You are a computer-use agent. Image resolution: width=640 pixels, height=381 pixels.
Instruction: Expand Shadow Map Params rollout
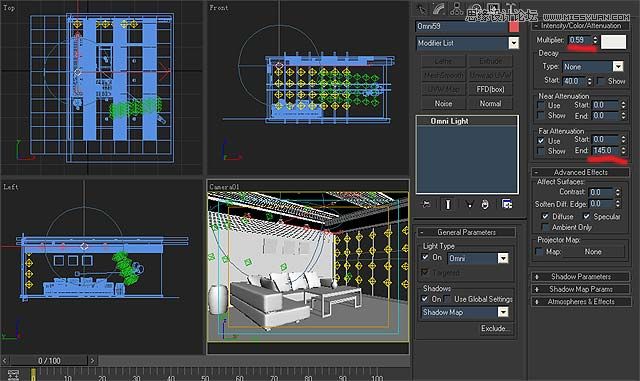580,289
